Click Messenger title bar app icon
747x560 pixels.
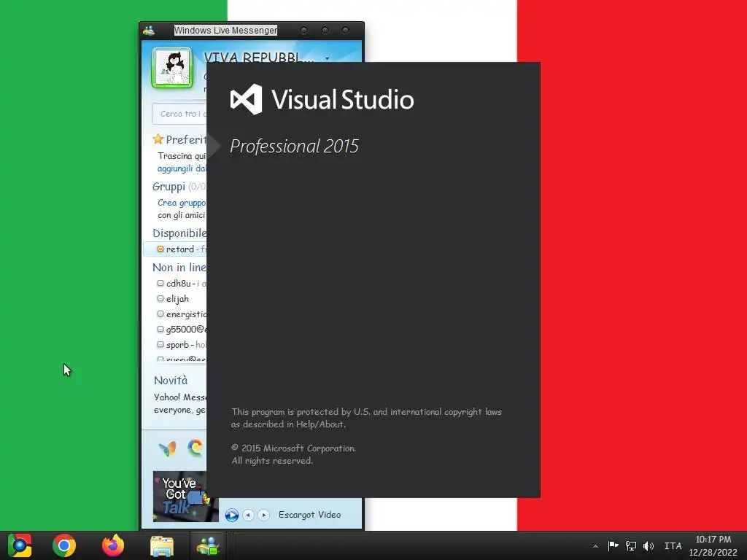(x=149, y=31)
